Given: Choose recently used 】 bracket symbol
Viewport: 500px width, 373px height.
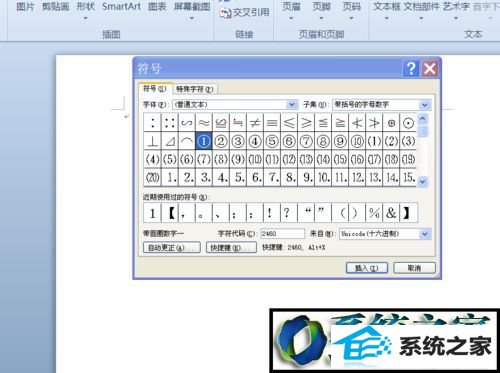Looking at the screenshot, I should 408,213.
